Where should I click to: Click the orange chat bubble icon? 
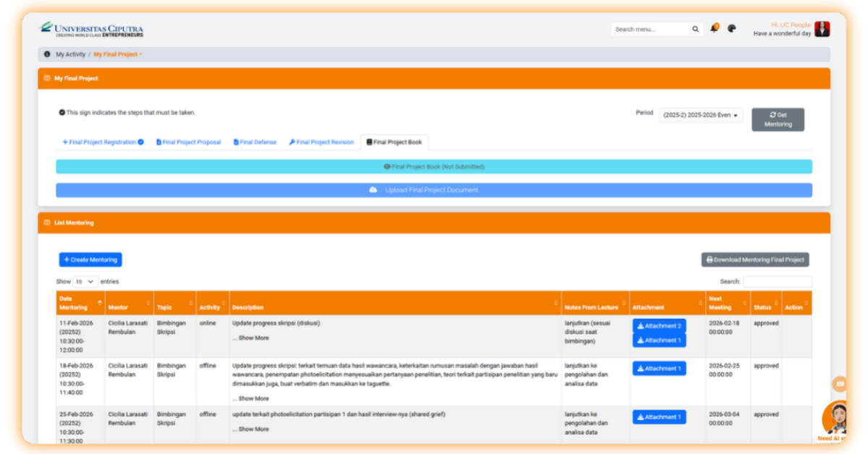839,384
